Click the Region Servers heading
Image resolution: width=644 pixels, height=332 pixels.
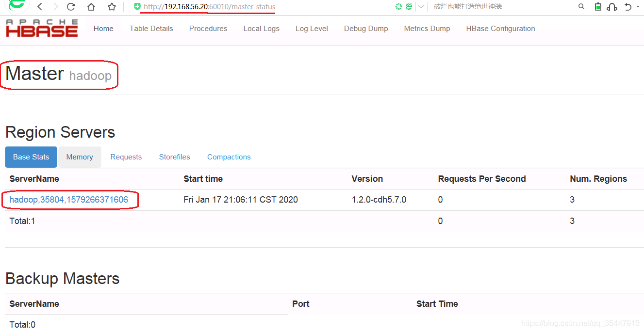coord(60,132)
